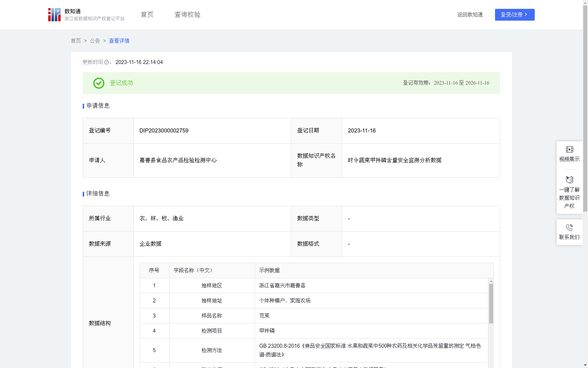Click the 登记日期 label cell
This screenshot has height=368, width=588.
coord(316,131)
